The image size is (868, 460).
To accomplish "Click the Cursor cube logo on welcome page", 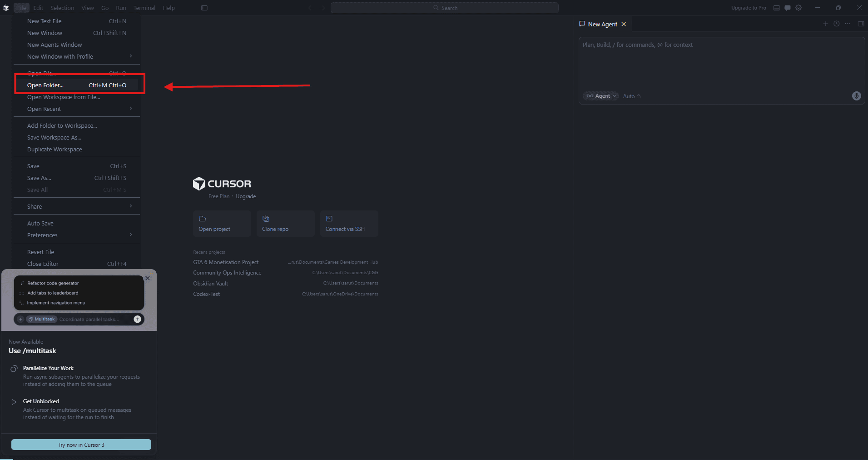I will pyautogui.click(x=199, y=184).
